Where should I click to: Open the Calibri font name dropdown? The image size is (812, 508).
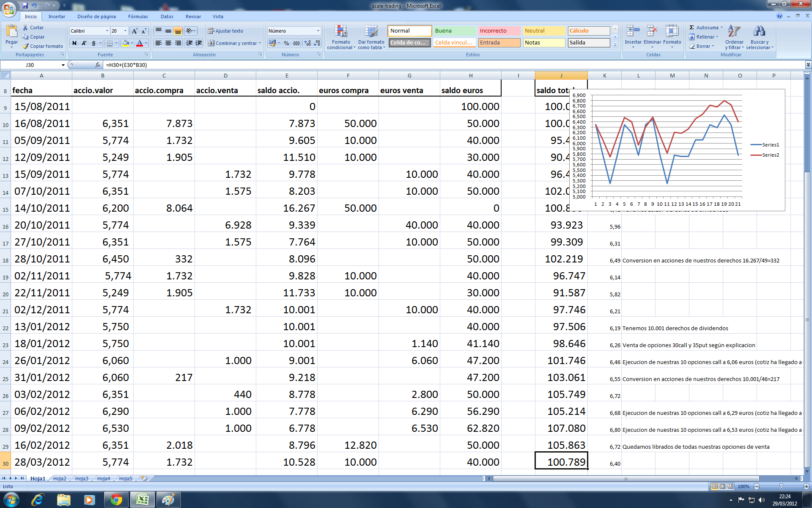tap(107, 31)
